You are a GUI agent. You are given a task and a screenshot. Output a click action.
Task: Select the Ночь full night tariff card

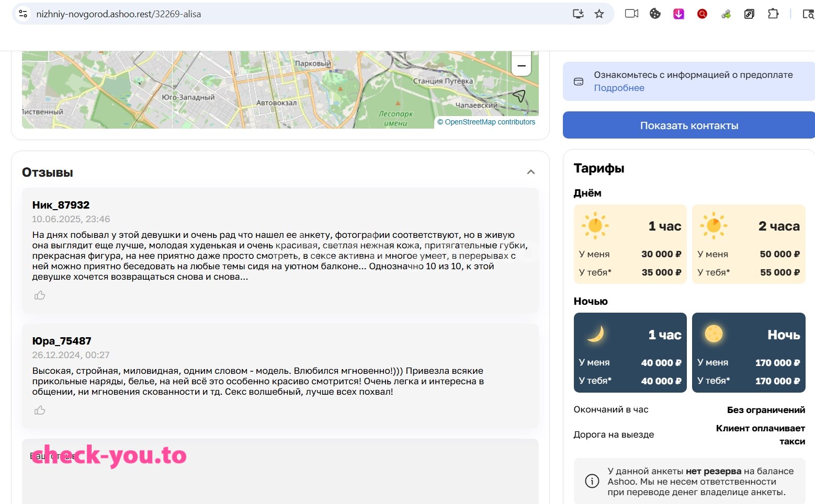click(749, 352)
